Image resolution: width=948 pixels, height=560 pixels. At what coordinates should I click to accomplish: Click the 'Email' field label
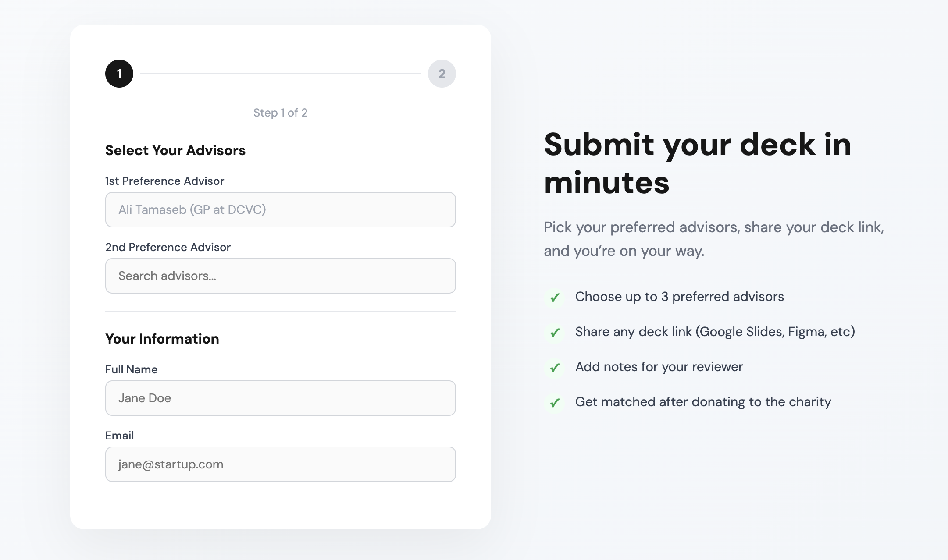click(120, 436)
